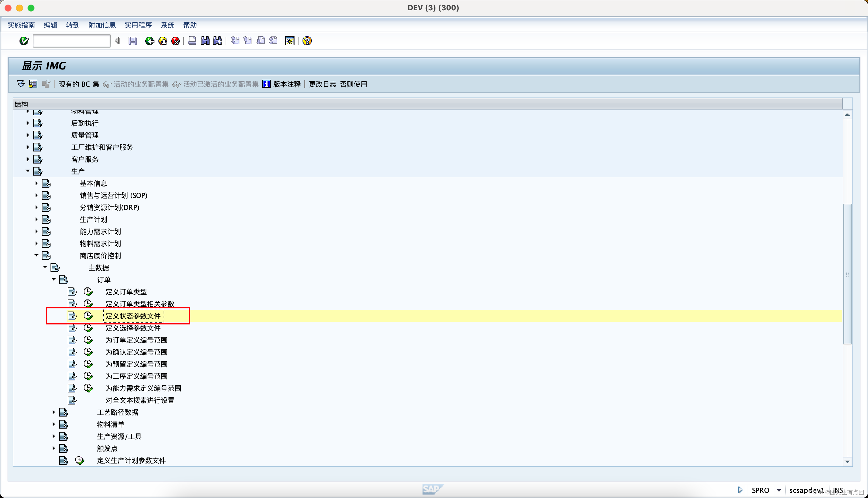
Task: Click the Help question mark icon
Action: [307, 41]
